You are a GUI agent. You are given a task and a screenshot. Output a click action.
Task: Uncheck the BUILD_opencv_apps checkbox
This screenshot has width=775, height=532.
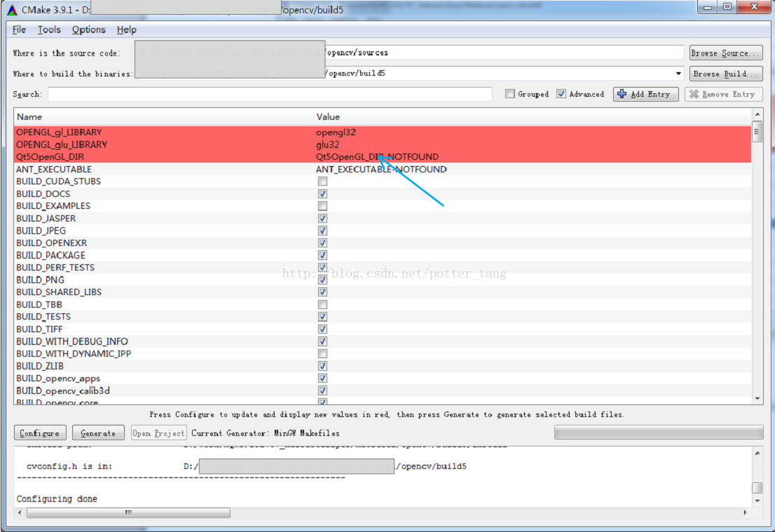322,378
